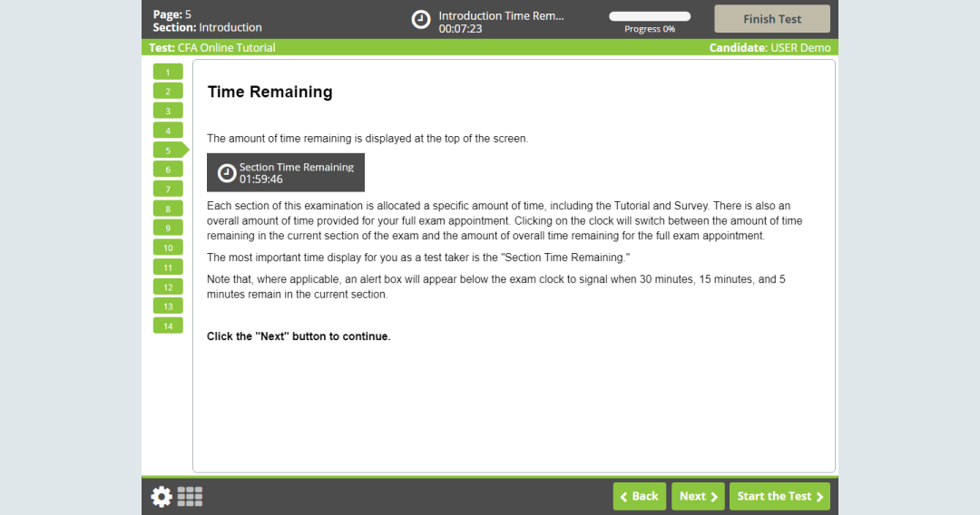Go Back to the previous page
This screenshot has height=515, width=980.
(x=638, y=496)
